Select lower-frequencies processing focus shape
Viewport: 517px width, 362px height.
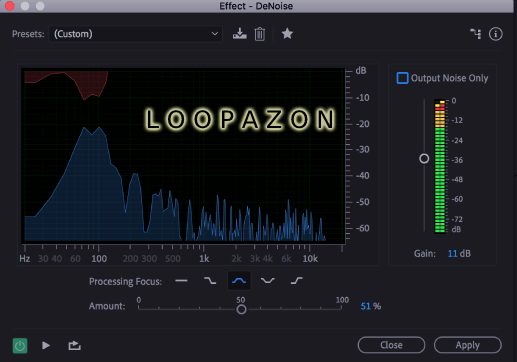tap(210, 281)
